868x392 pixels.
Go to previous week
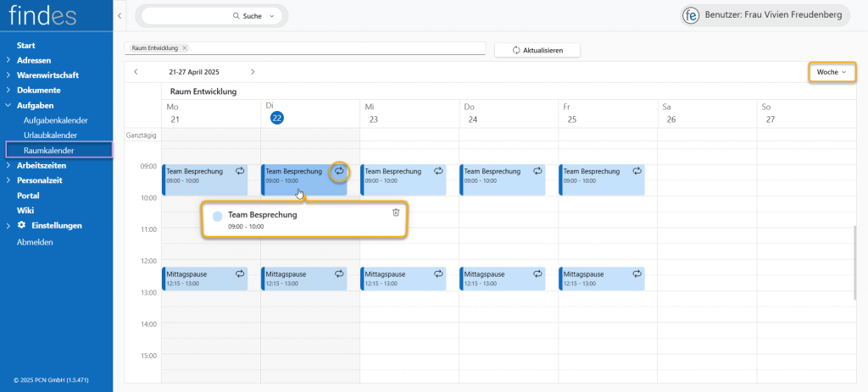coord(136,72)
